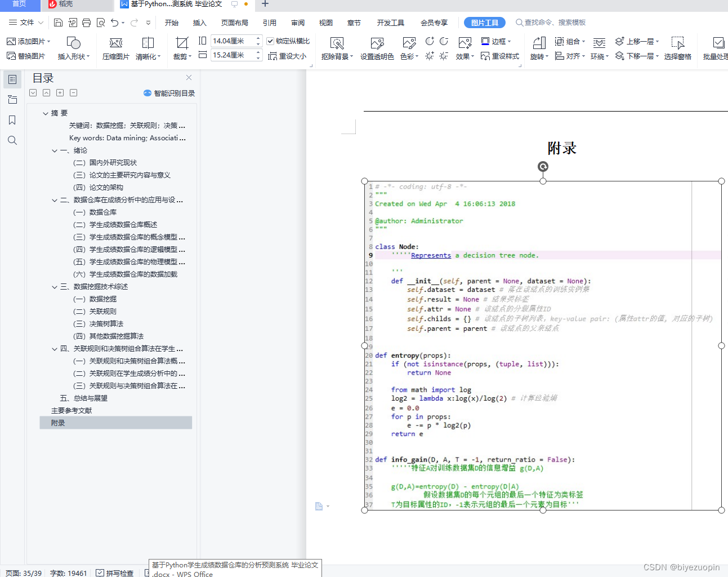This screenshot has height=577, width=728.
Task: Click the 裁剪 crop tool icon
Action: pos(181,43)
